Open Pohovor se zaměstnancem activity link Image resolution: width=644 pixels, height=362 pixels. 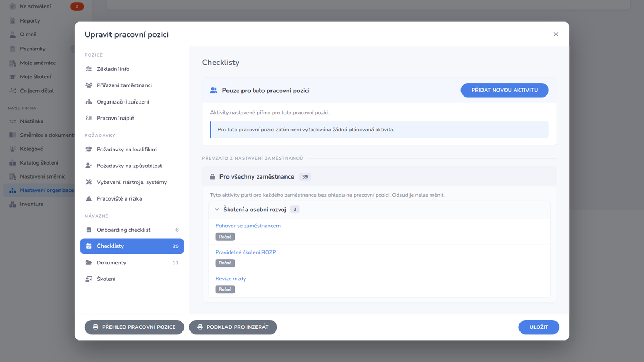pyautogui.click(x=248, y=226)
